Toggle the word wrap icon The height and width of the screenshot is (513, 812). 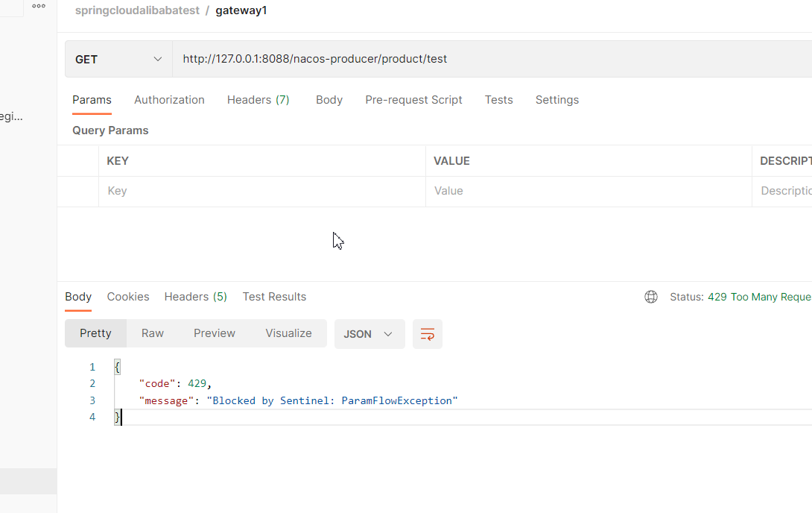pyautogui.click(x=428, y=334)
